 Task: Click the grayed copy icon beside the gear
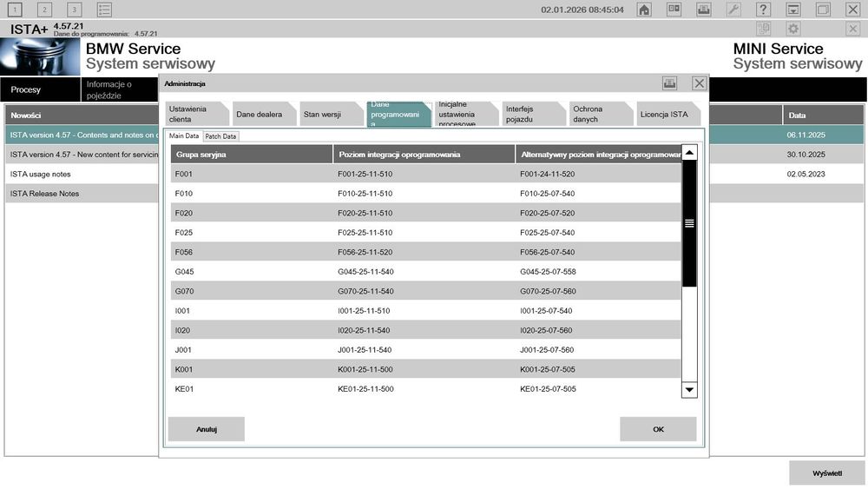pyautogui.click(x=763, y=29)
